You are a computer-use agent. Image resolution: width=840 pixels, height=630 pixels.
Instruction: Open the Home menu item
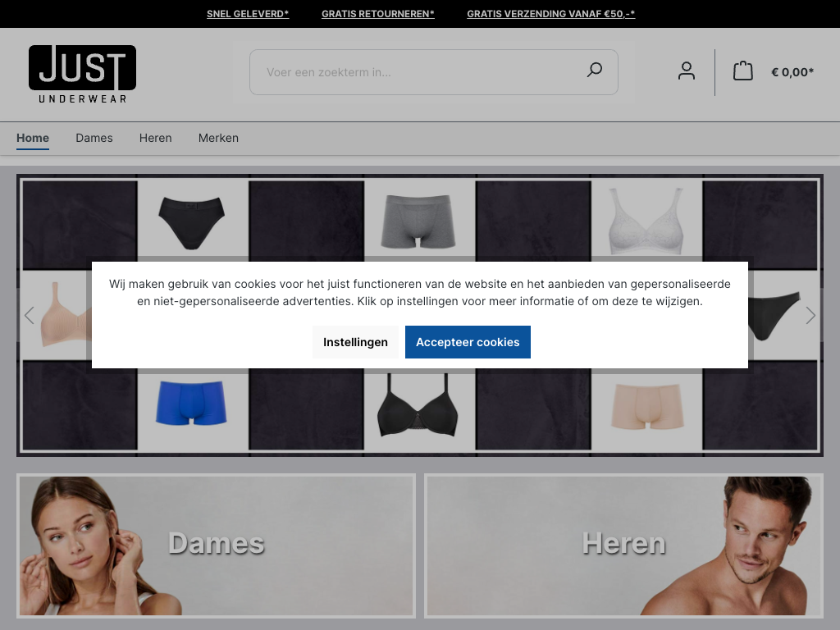33,138
